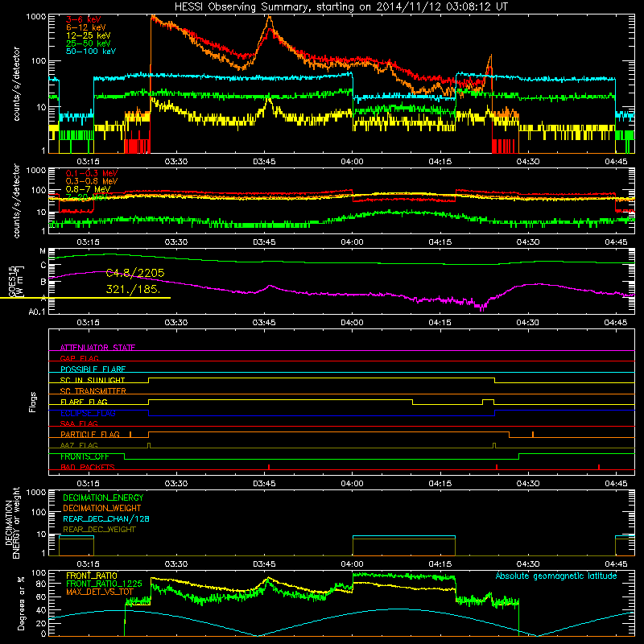Screen dimensions: 644x644
Task: Click the Degrees or % axis title
Action: click(21, 603)
